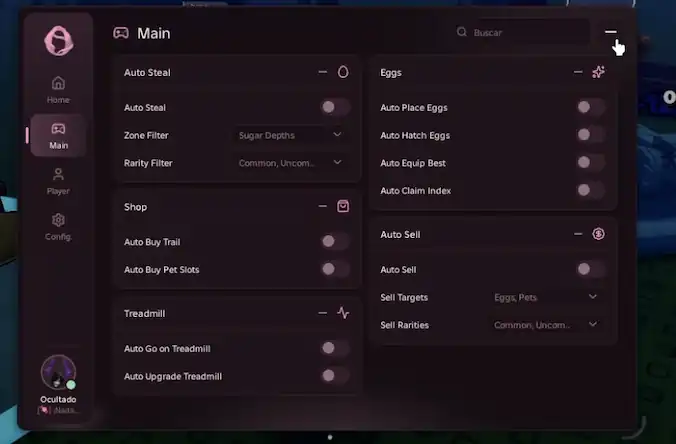Viewport: 676px width, 444px height.
Task: Click the Main page title
Action: point(153,33)
